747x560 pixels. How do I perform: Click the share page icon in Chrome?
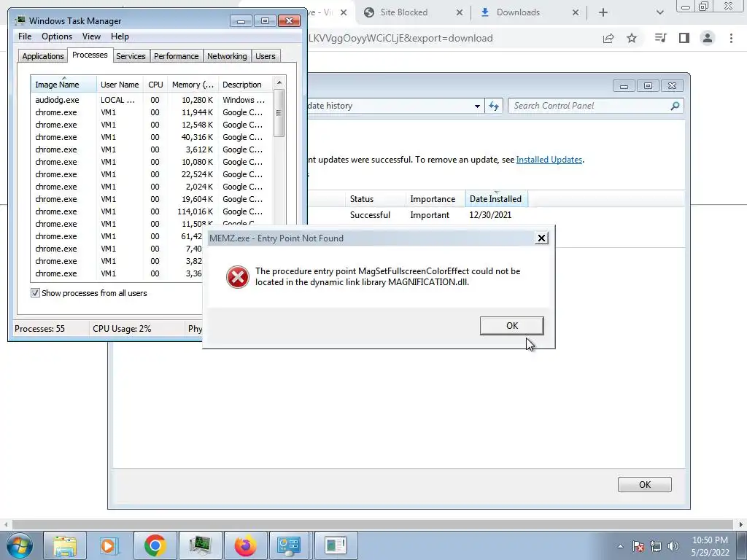click(x=608, y=38)
